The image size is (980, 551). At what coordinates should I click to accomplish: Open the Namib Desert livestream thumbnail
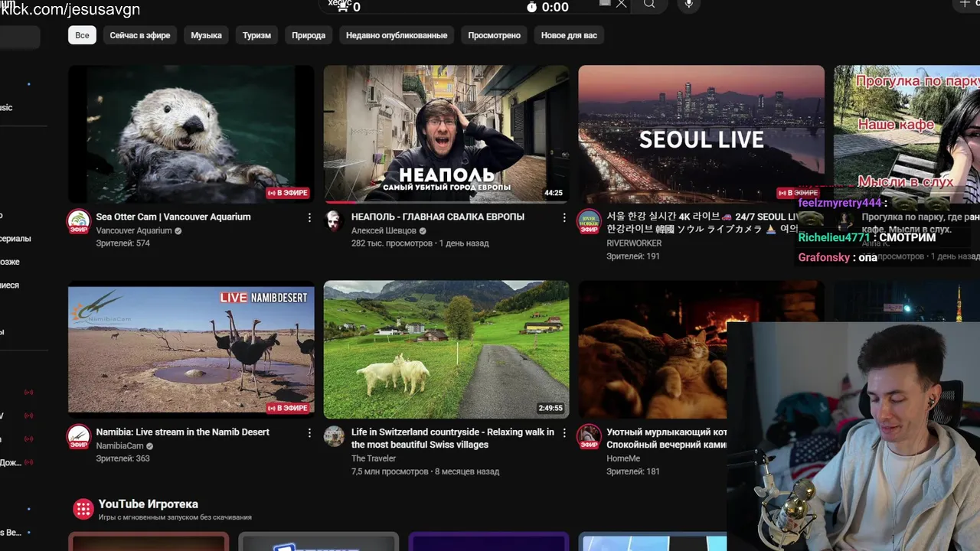(x=191, y=349)
